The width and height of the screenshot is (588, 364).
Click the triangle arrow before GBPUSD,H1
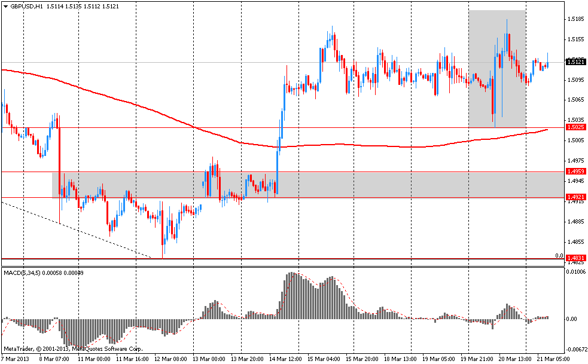coord(5,7)
